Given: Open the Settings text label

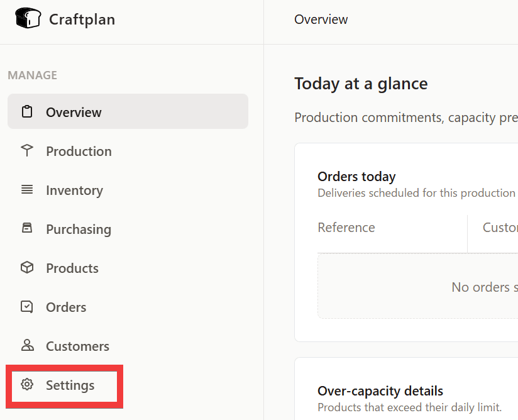Looking at the screenshot, I should coord(70,385).
